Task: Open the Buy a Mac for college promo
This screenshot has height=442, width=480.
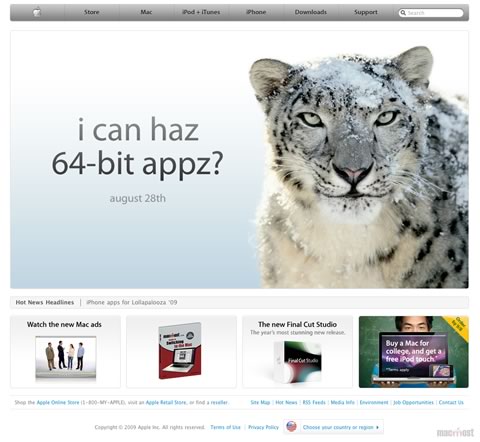Action: pyautogui.click(x=414, y=352)
